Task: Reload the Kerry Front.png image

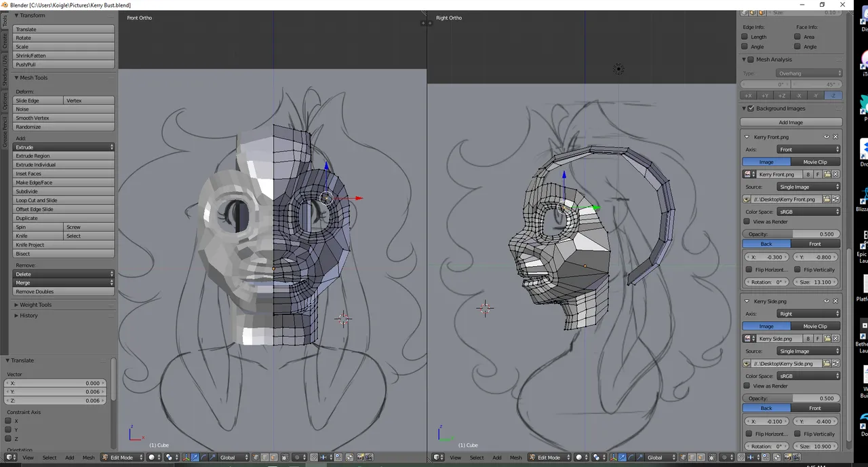Action: point(835,199)
